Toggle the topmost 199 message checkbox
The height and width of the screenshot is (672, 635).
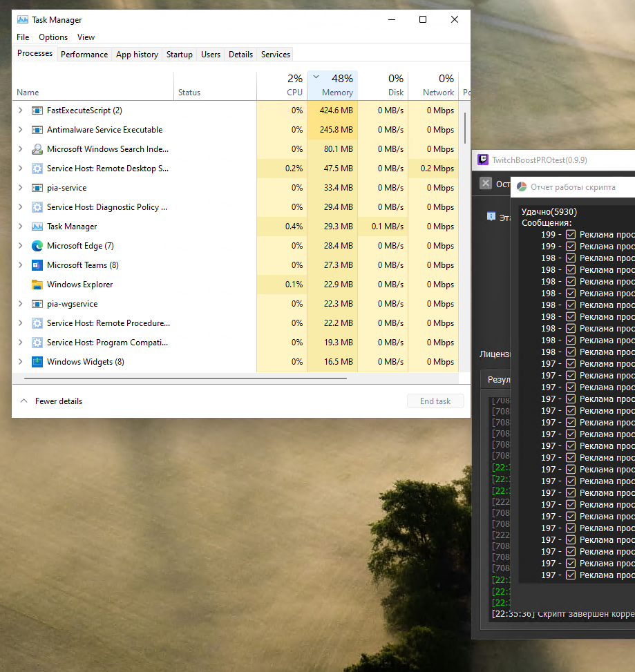point(571,235)
